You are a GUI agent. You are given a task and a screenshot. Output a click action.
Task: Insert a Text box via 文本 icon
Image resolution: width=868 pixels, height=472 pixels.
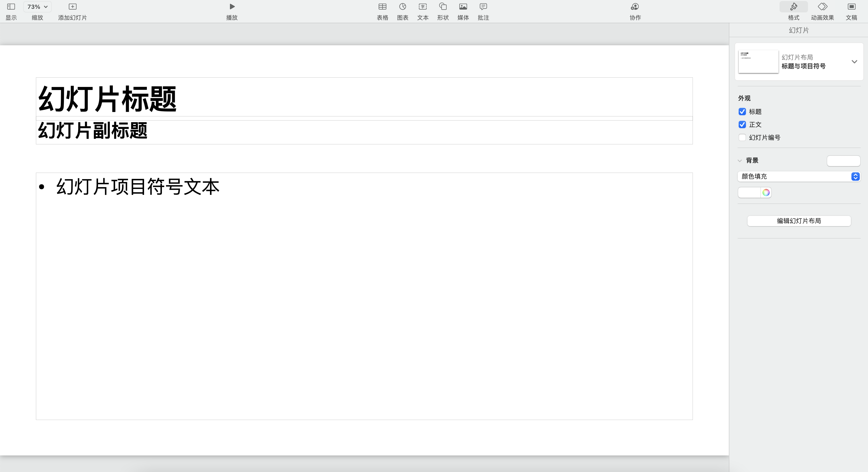[x=423, y=7]
